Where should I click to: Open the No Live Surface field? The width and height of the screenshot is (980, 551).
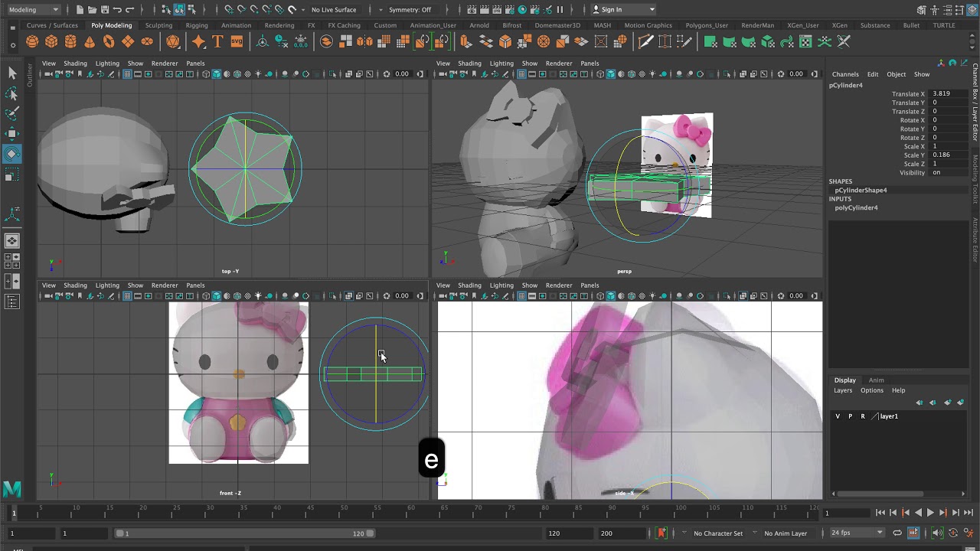[x=334, y=9]
